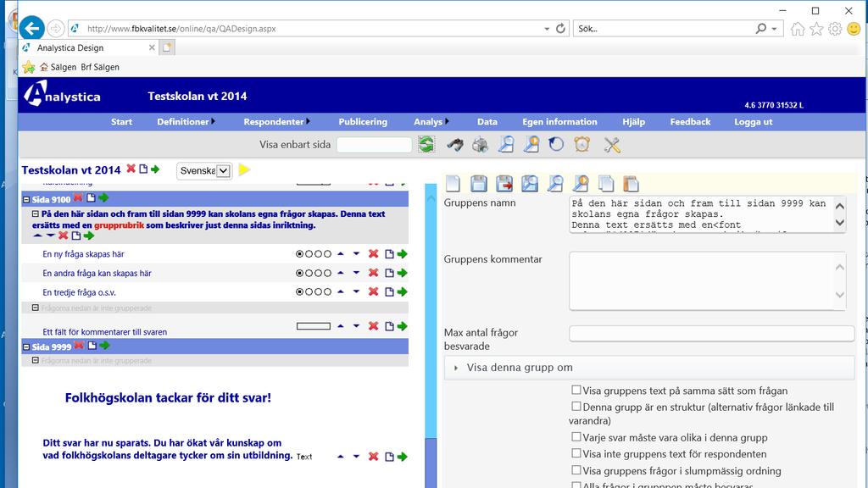Click Logga ut to sign out
The image size is (868, 488).
[753, 122]
